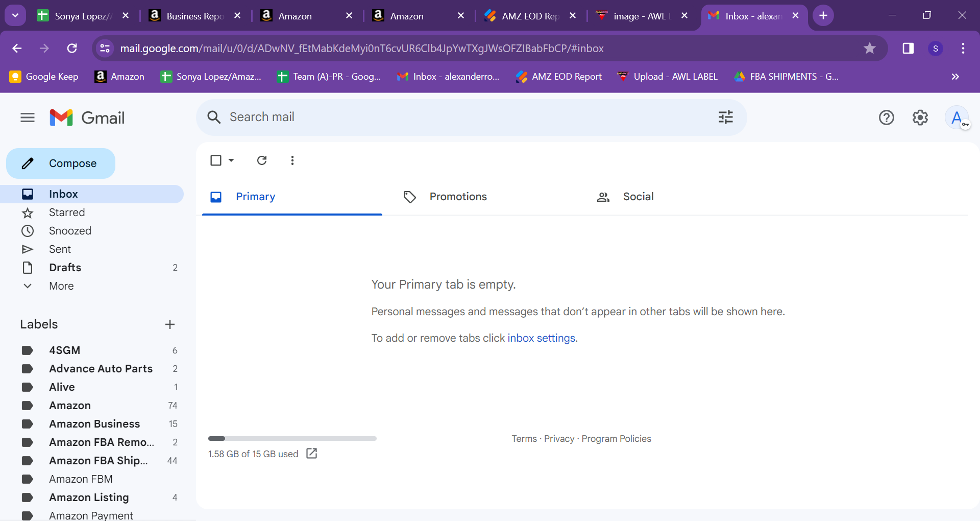Open Team (A)-PR bookmark
This screenshot has width=980, height=521.
329,77
